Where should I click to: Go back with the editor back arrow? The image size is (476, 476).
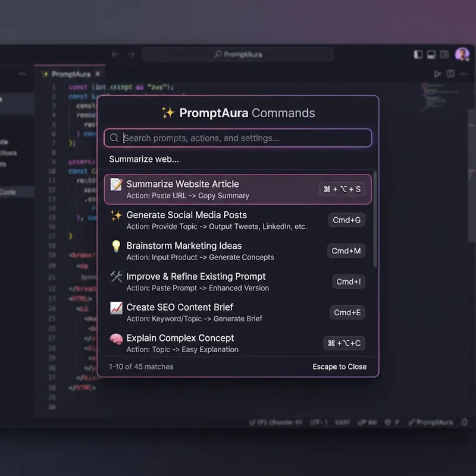tap(115, 55)
